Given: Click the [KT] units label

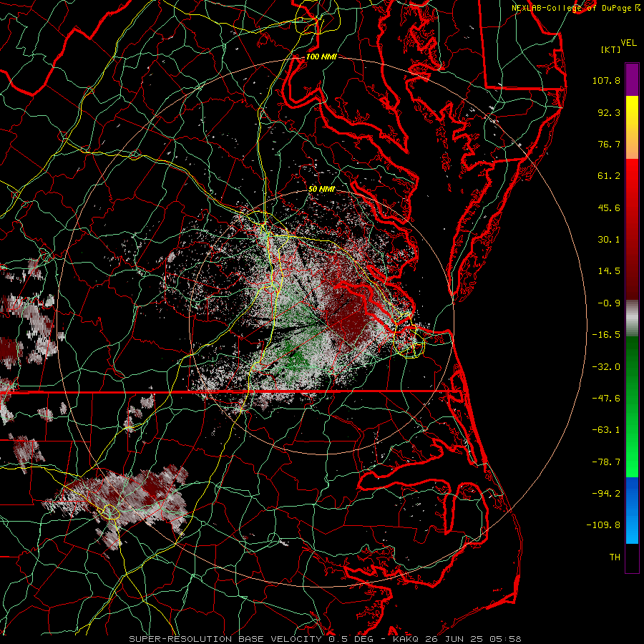Looking at the screenshot, I should tap(611, 49).
